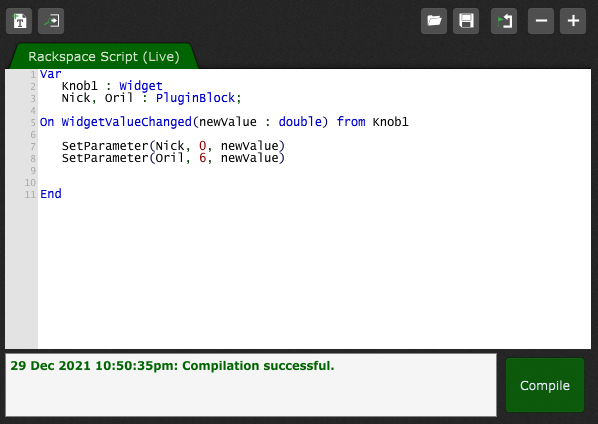Image resolution: width=598 pixels, height=424 pixels.
Task: Select the Rackspace Script (Live) tab
Action: tap(104, 56)
